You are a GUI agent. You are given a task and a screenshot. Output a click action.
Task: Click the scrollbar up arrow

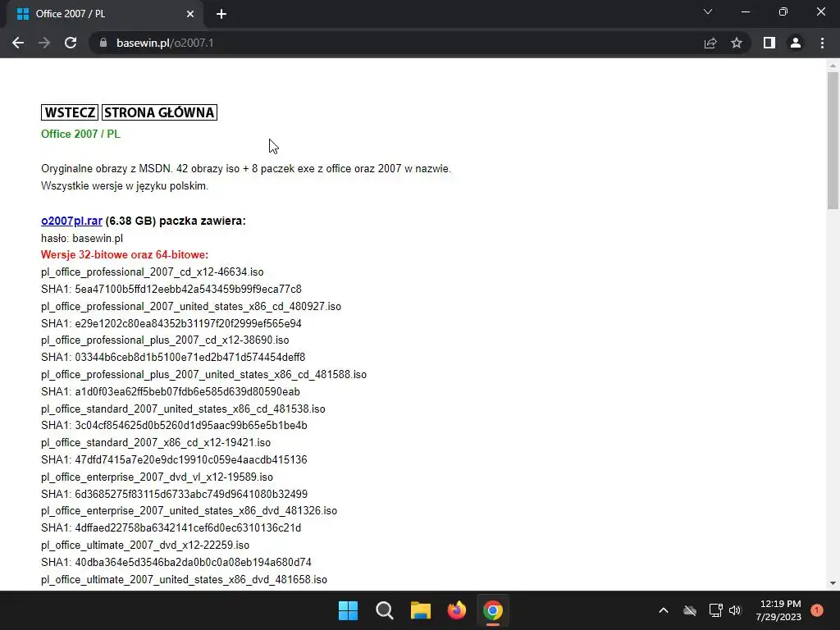click(x=833, y=66)
